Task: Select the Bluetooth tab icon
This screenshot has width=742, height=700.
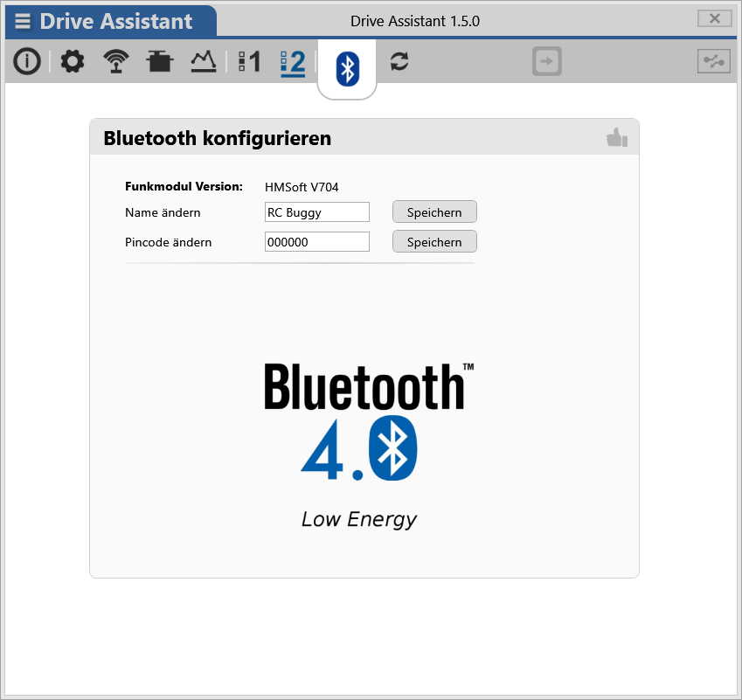Action: pyautogui.click(x=347, y=69)
